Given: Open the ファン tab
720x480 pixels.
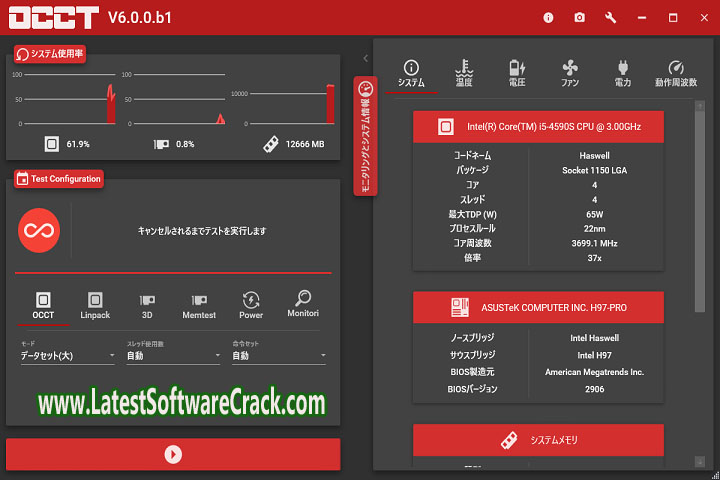Looking at the screenshot, I should point(570,73).
